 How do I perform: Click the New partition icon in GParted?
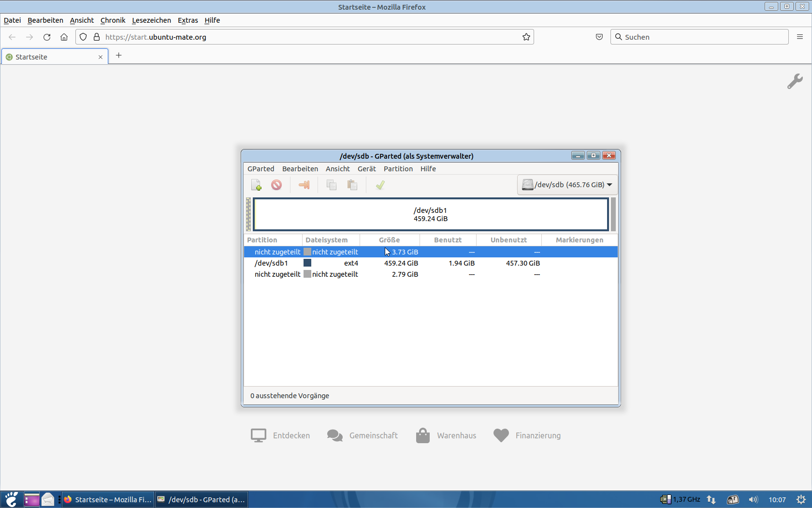(x=256, y=185)
